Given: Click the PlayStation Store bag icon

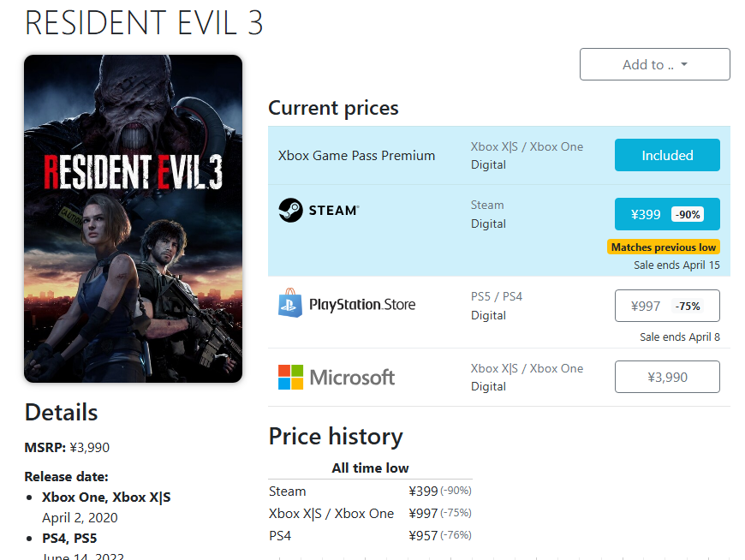Looking at the screenshot, I should pos(290,305).
